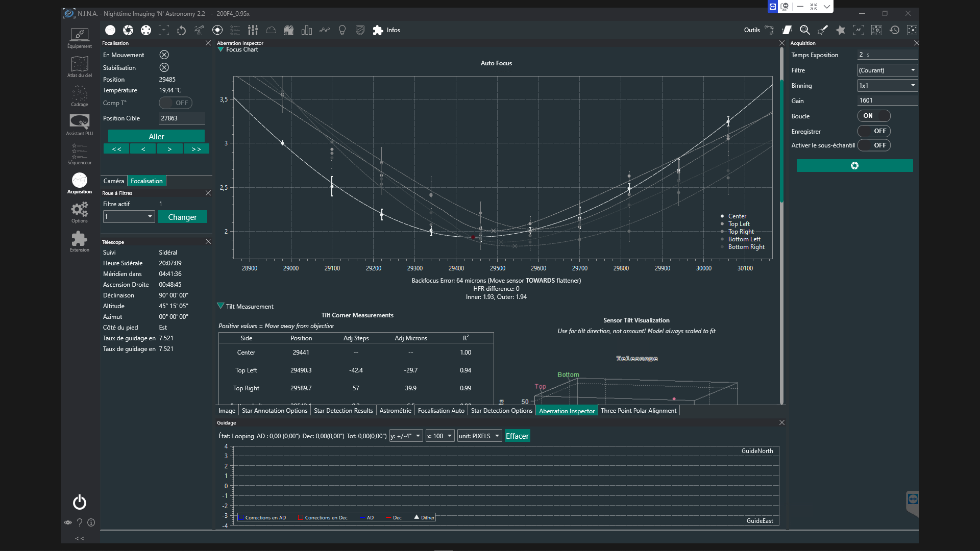Switch to the Focalisation Auto tab
The height and width of the screenshot is (551, 980).
[441, 411]
